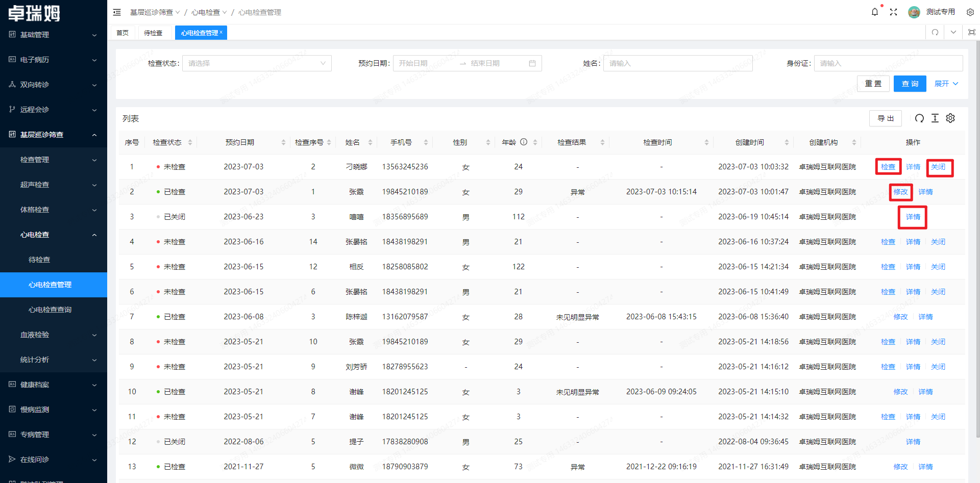Viewport: 980px width, 483px height.
Task: Expand 健康档案 sidebar menu
Action: click(x=54, y=385)
